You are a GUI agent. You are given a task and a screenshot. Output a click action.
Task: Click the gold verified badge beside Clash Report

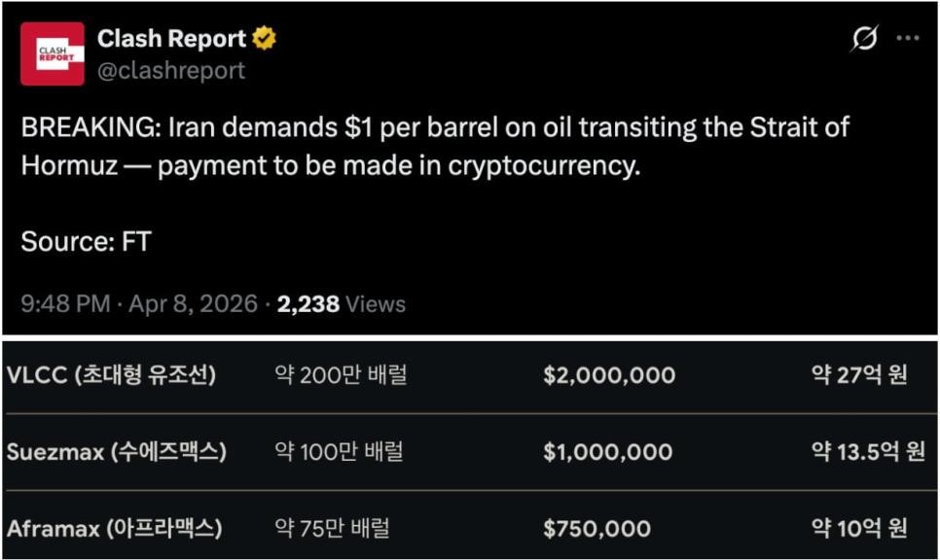click(265, 39)
